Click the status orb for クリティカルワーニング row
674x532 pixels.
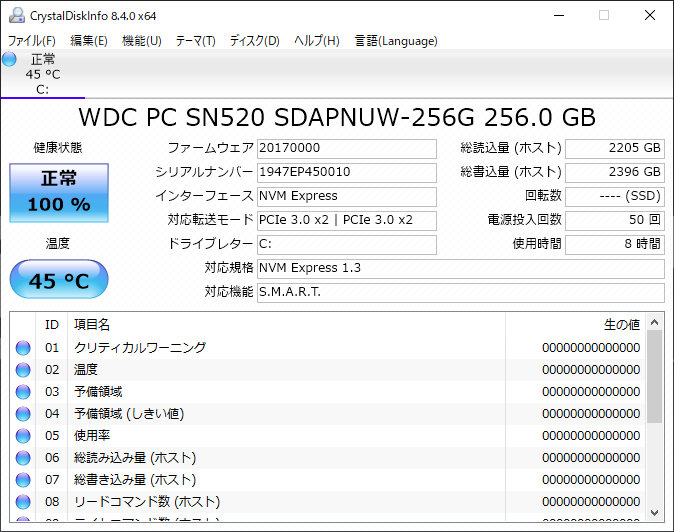pyautogui.click(x=23, y=348)
